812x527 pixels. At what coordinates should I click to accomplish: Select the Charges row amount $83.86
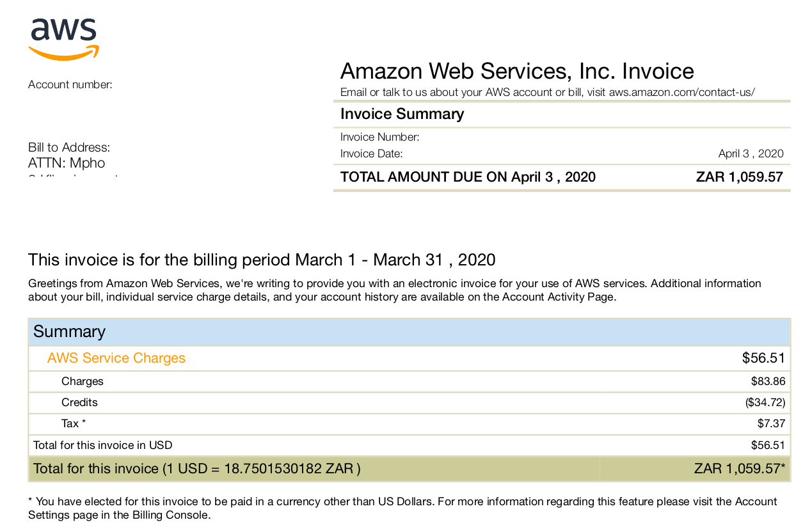click(768, 381)
